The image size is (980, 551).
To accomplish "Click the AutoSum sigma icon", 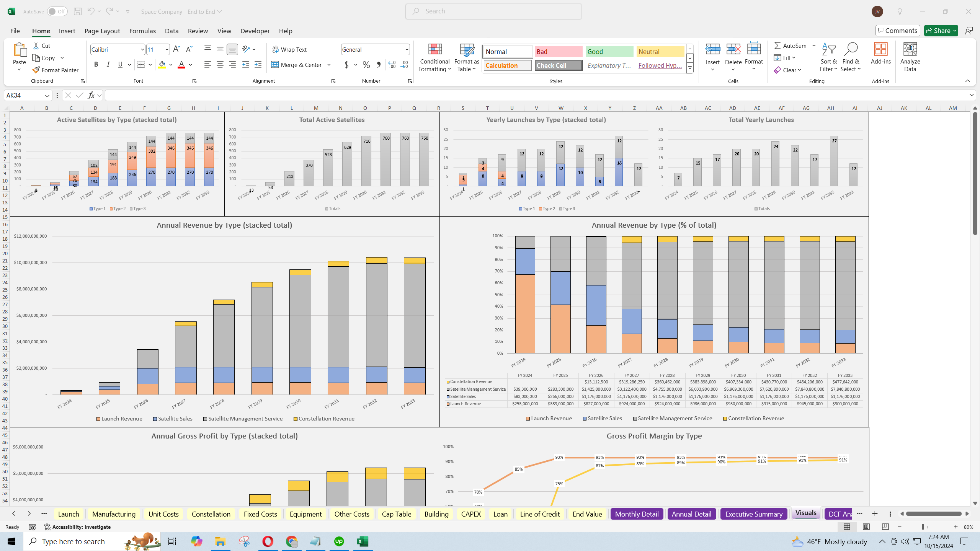I will pos(777,46).
